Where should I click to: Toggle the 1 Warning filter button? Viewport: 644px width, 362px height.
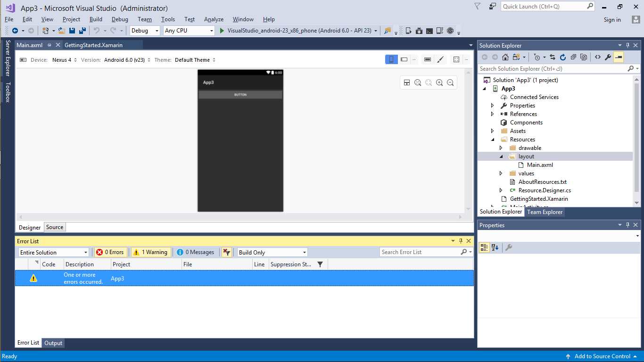click(x=150, y=252)
